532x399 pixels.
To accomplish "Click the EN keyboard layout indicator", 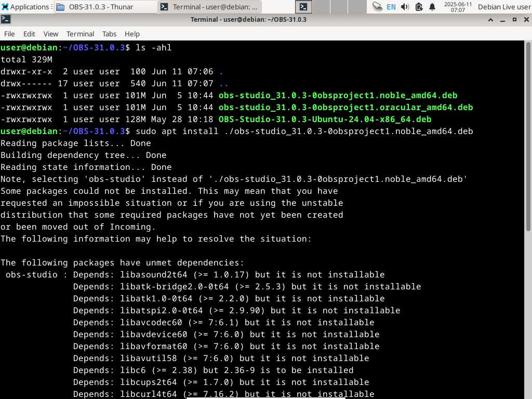I will pos(391,7).
